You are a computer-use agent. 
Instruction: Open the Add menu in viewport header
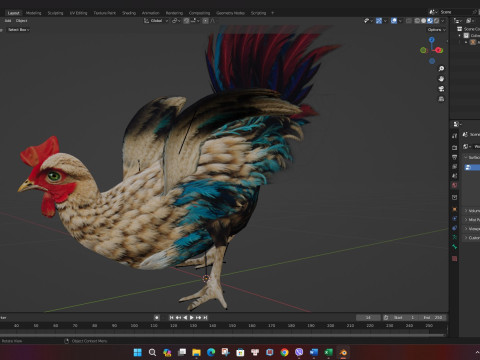pyautogui.click(x=8, y=21)
